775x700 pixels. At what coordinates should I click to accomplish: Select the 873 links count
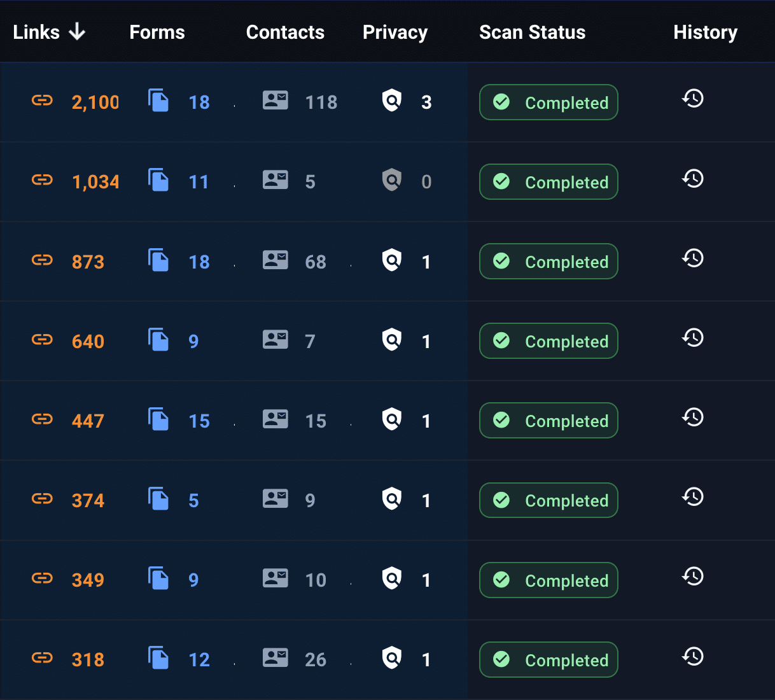pyautogui.click(x=88, y=262)
